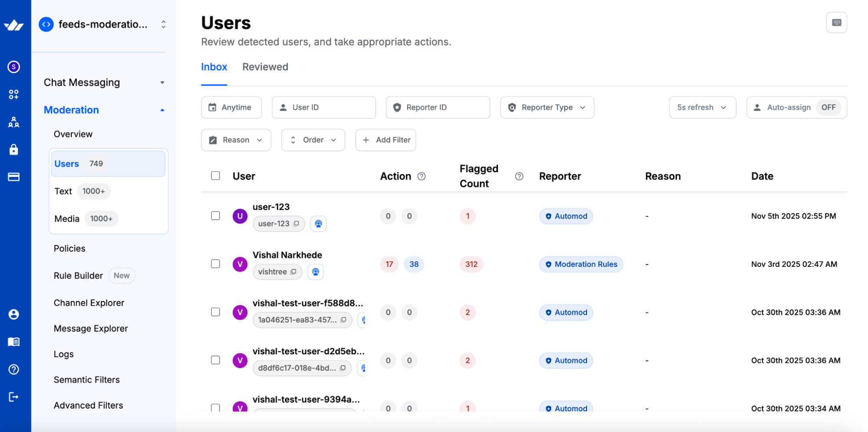Click the help question mark icon

[x=14, y=369]
